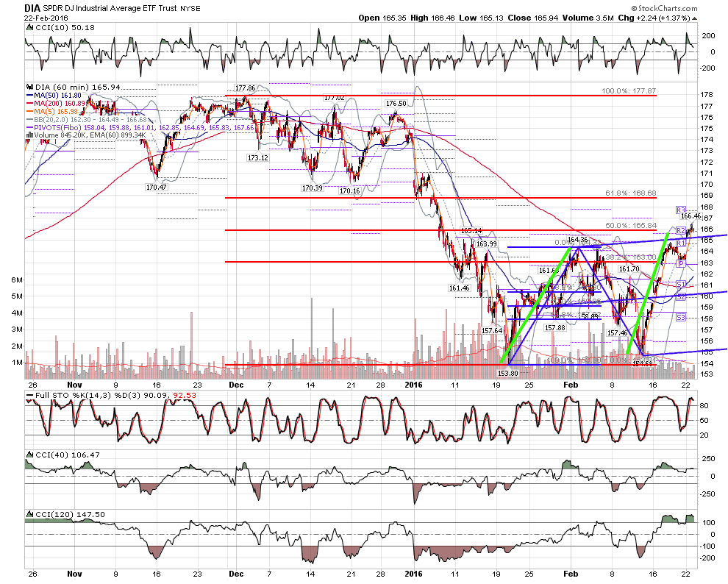Click the S2 pivot marker

tap(681, 297)
